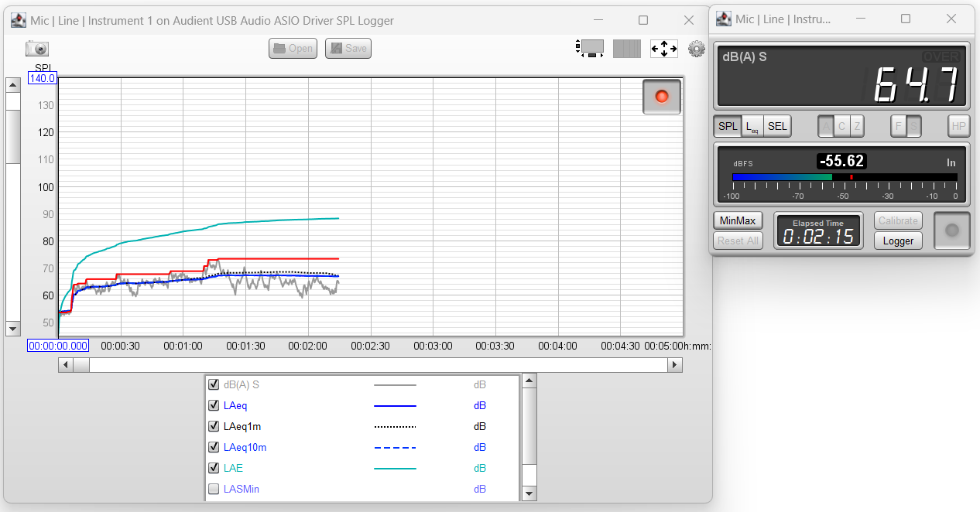Screen dimensions: 980x512
Task: Maximize the SPL Logger window
Action: (x=643, y=20)
